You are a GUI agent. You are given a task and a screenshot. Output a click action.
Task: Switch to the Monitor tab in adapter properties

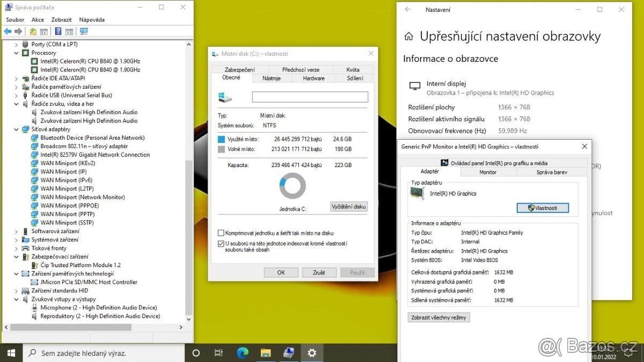click(x=487, y=172)
